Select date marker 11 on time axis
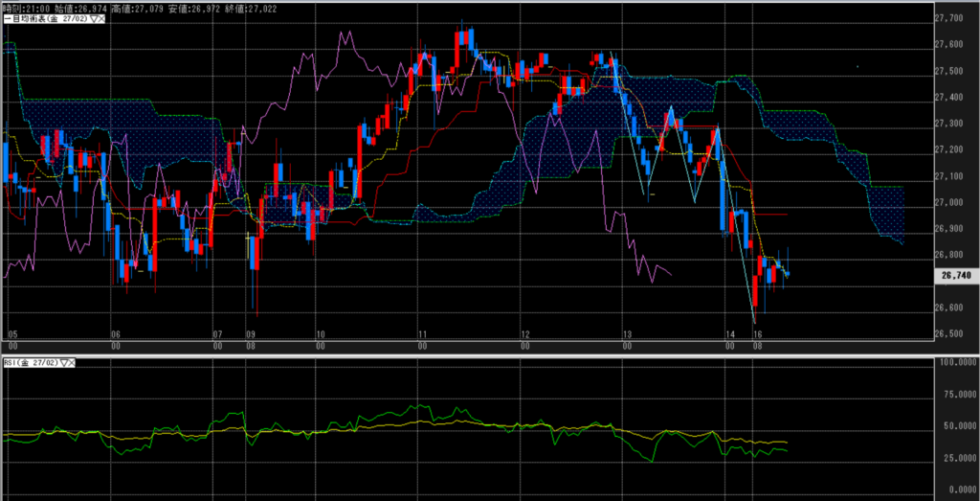Viewport: 980px width, 501px height. [422, 333]
